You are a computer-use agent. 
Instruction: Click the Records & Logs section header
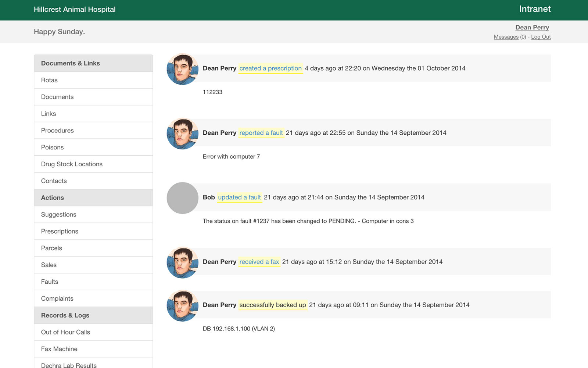tap(93, 315)
